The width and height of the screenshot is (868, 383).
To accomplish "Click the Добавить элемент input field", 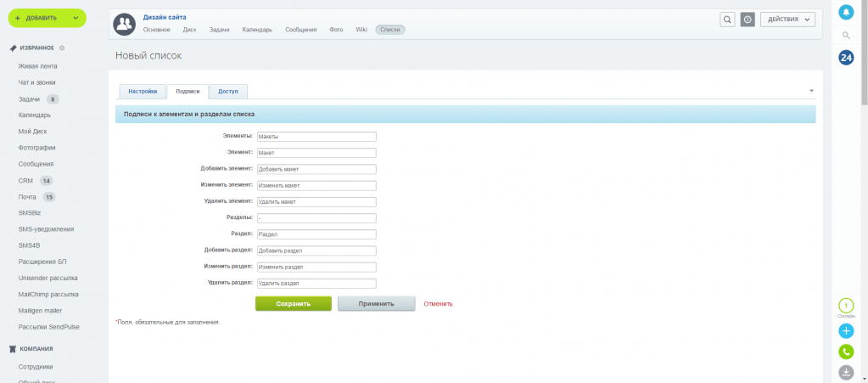I will click(x=316, y=170).
